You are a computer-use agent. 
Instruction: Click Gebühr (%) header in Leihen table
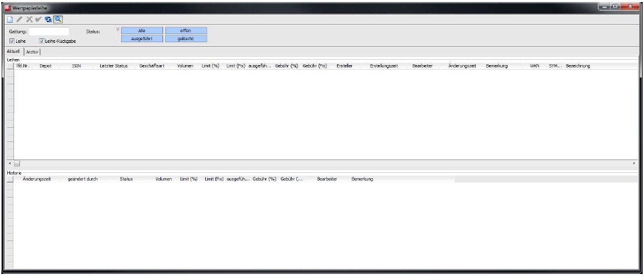click(x=287, y=66)
